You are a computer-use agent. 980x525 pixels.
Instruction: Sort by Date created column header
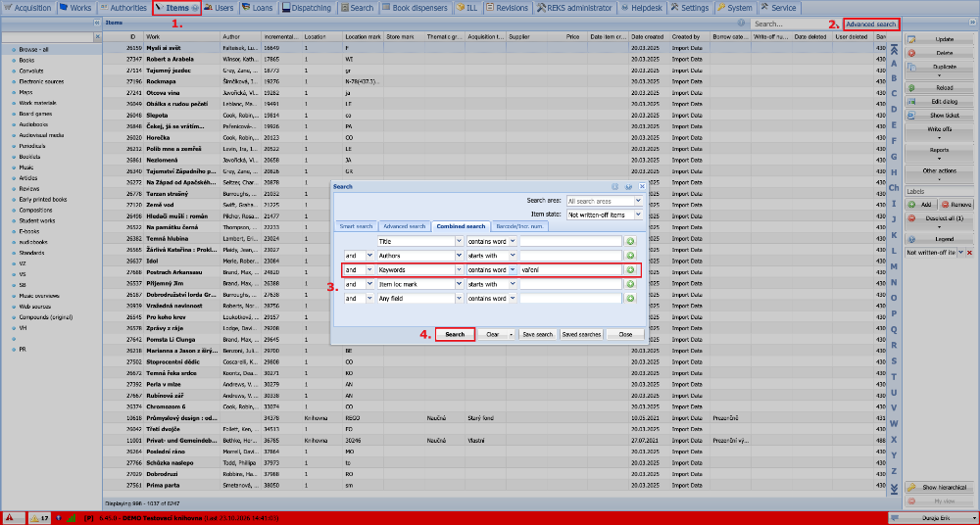pyautogui.click(x=649, y=37)
